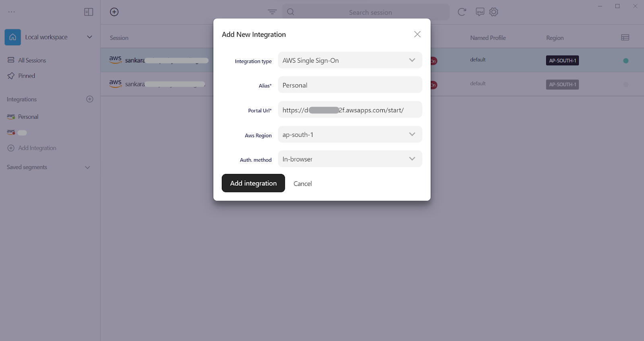644x341 pixels.
Task: Cancel the new integration dialog
Action: [x=303, y=184]
